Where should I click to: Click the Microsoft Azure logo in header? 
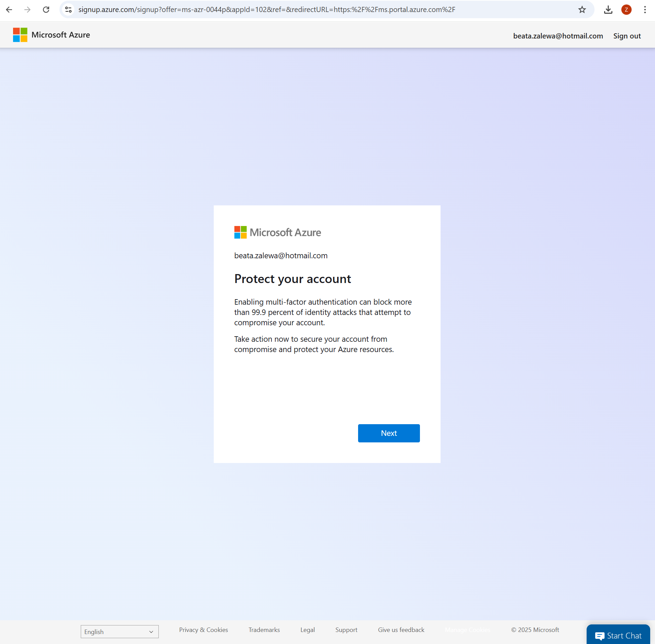pyautogui.click(x=20, y=35)
